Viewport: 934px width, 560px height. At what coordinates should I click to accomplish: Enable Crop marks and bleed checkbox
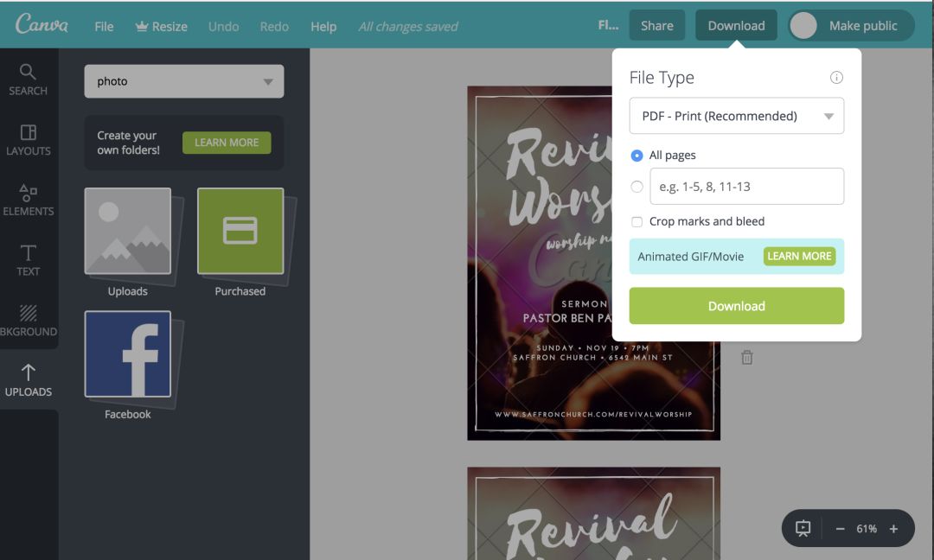pyautogui.click(x=637, y=222)
